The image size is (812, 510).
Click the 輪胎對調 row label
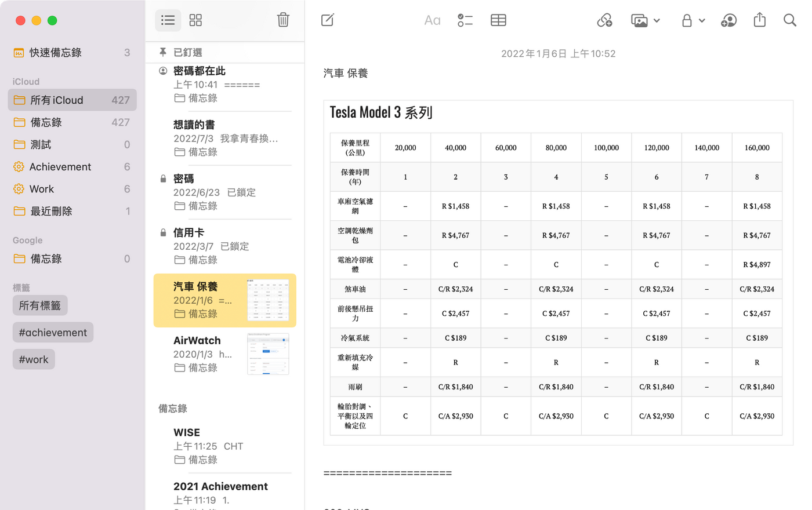pyautogui.click(x=355, y=416)
